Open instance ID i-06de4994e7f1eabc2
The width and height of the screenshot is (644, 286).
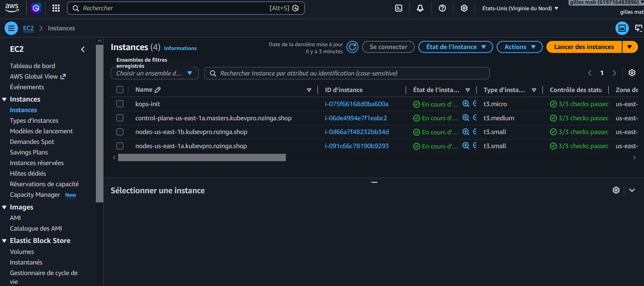point(356,118)
